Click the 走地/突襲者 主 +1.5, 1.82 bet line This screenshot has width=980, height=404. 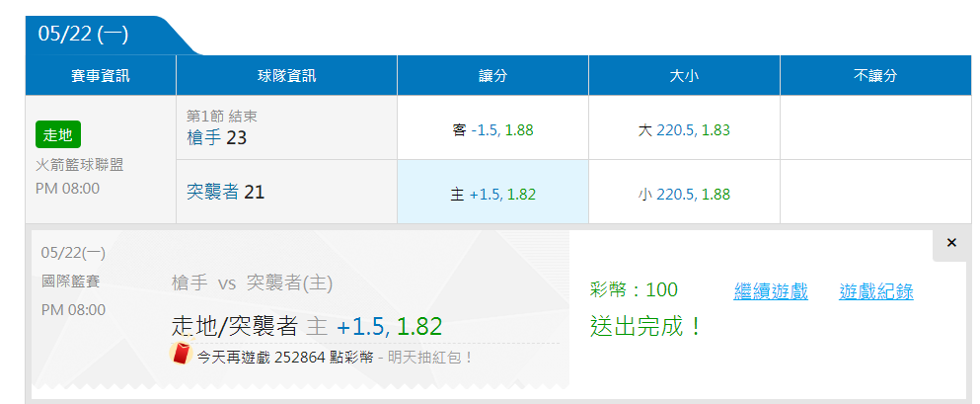pos(306,326)
